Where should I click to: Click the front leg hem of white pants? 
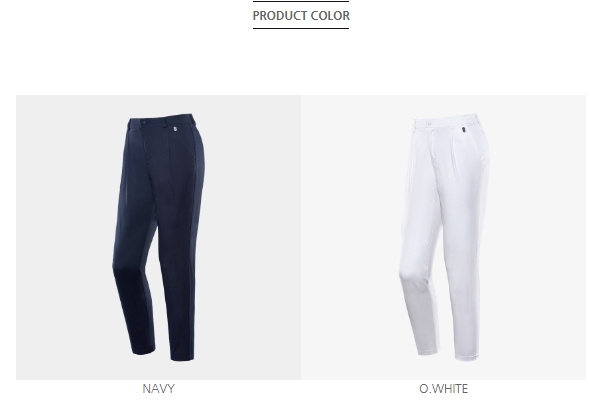pyautogui.click(x=466, y=356)
